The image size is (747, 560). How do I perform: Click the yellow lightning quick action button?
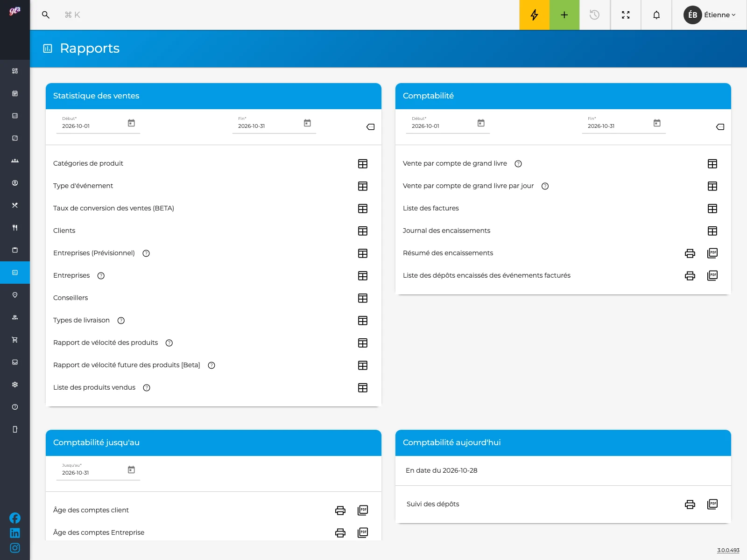pyautogui.click(x=534, y=15)
